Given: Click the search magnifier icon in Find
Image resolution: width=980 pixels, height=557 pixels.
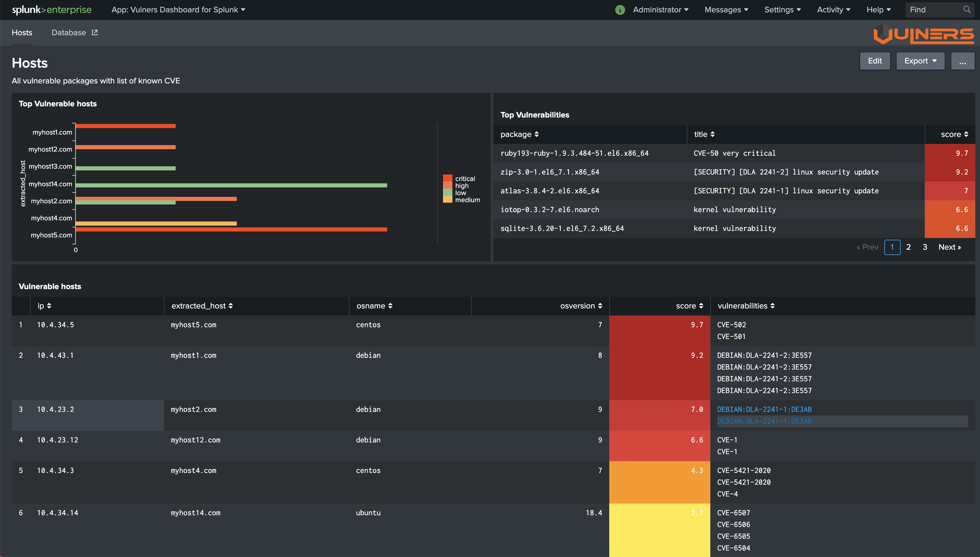Looking at the screenshot, I should coord(966,10).
